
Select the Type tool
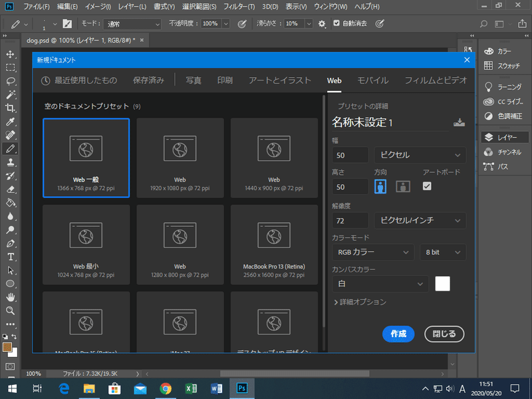[x=10, y=257]
